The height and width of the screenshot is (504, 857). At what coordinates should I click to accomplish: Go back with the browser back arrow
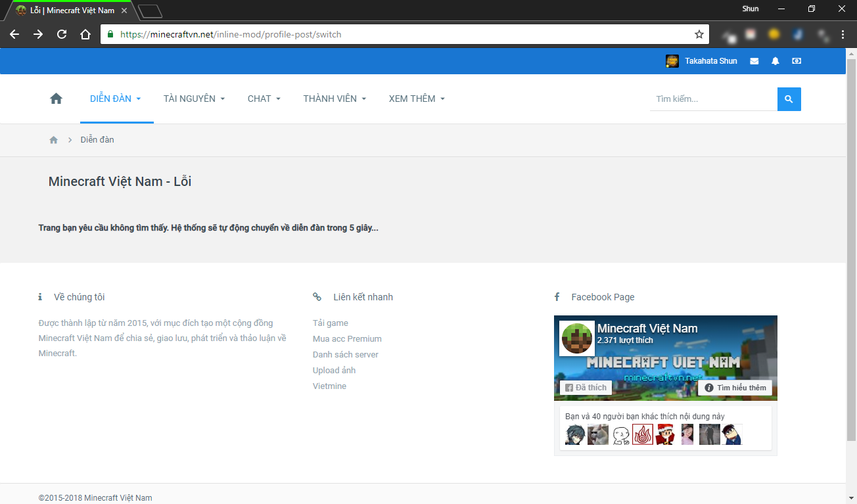[x=14, y=34]
